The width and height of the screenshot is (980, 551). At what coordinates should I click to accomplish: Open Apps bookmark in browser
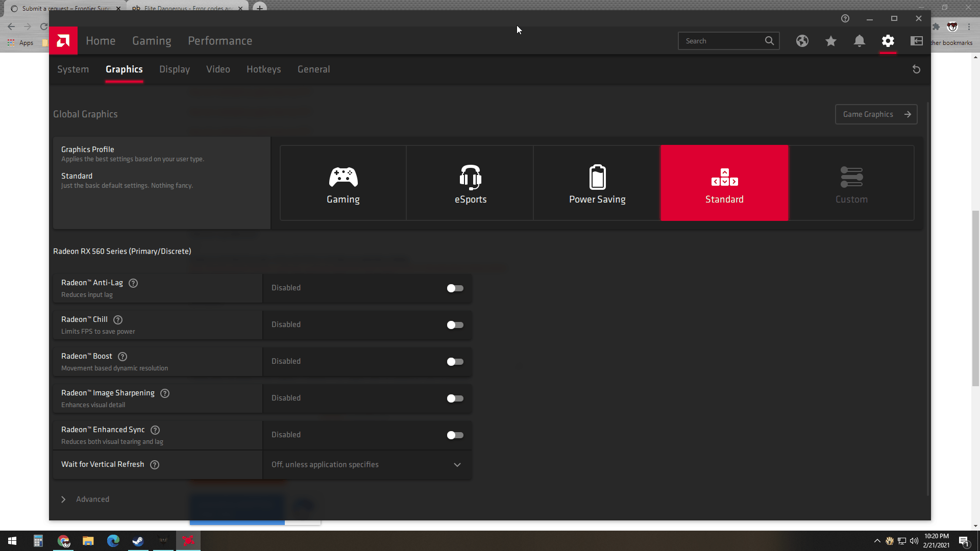click(20, 43)
